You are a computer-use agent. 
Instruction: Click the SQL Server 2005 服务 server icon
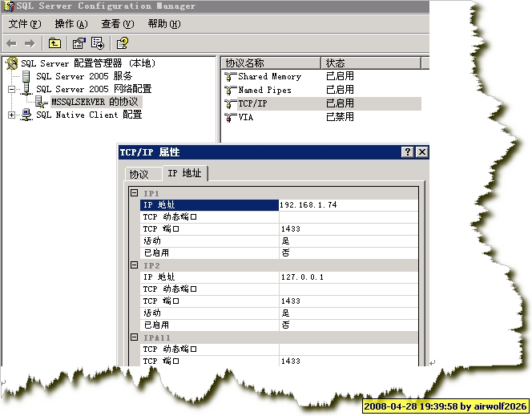pos(26,76)
